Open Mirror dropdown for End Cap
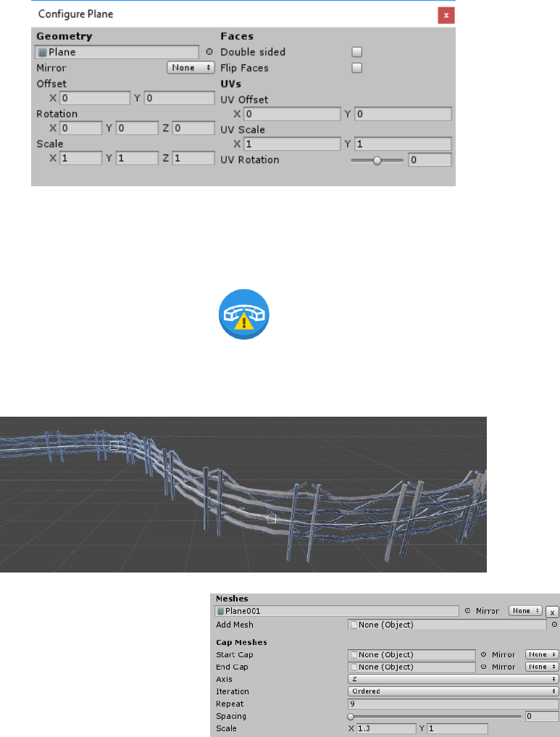Viewport: 560px width, 737px height. tap(542, 667)
